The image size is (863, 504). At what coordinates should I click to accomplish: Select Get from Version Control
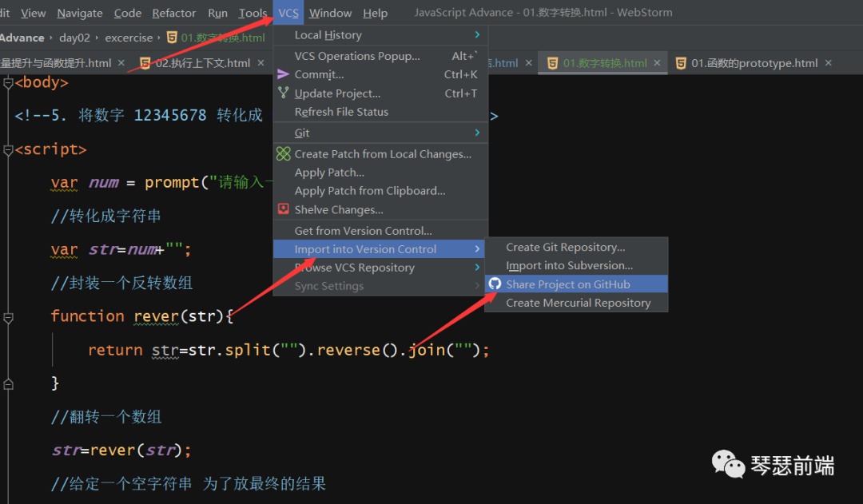380,231
